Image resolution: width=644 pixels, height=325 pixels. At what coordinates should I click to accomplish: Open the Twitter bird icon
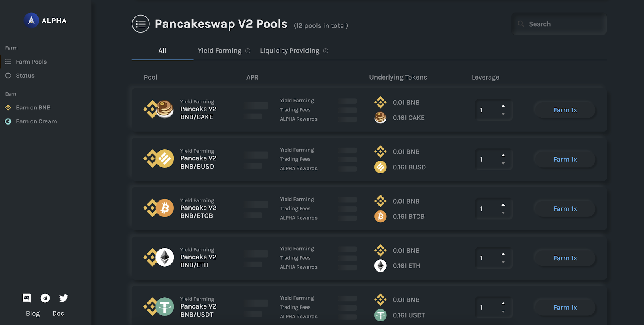coord(64,298)
